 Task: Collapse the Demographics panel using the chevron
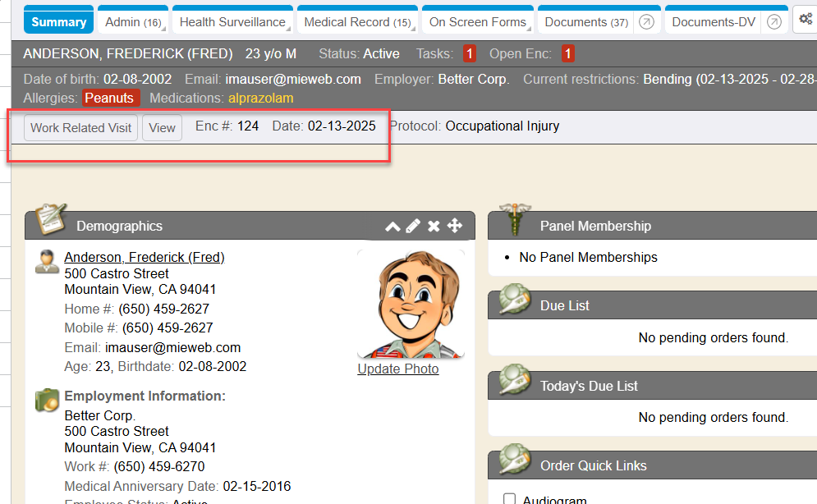(x=392, y=226)
